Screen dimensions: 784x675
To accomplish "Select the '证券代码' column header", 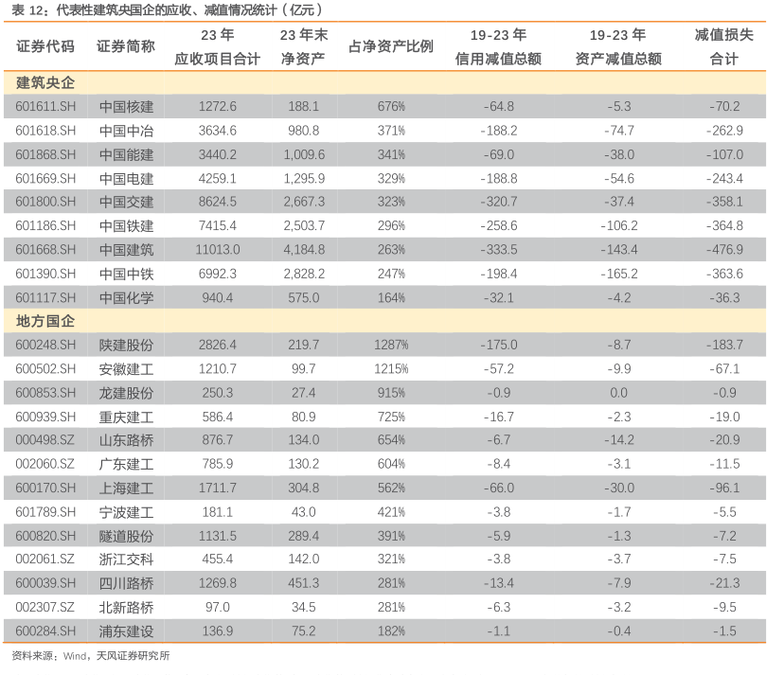I will [x=45, y=46].
